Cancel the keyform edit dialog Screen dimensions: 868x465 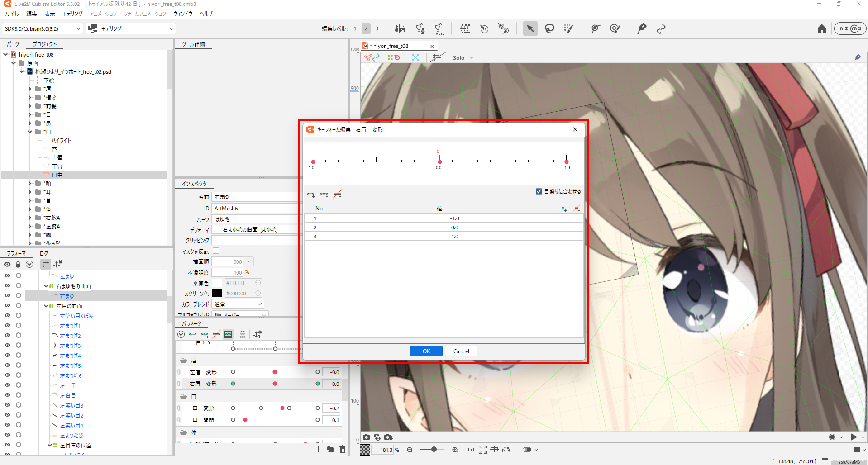coord(461,351)
